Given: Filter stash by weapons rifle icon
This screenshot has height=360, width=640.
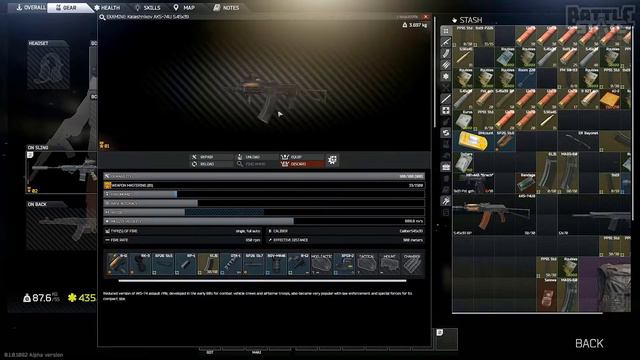Looking at the screenshot, I should [x=446, y=42].
